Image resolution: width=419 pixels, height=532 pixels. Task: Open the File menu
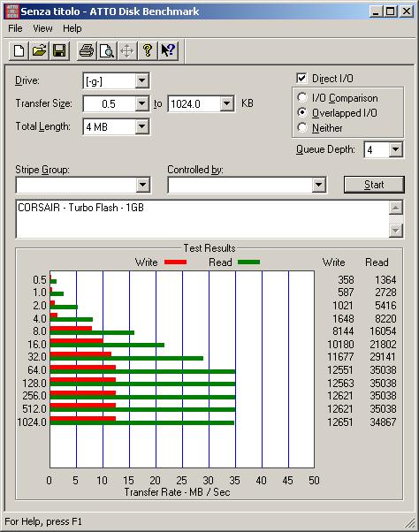coord(15,28)
